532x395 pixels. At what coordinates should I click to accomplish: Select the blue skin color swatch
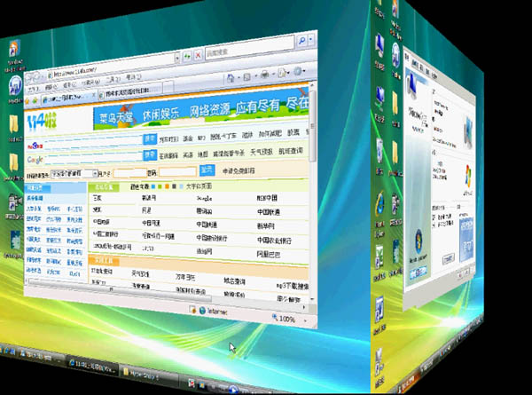153,186
